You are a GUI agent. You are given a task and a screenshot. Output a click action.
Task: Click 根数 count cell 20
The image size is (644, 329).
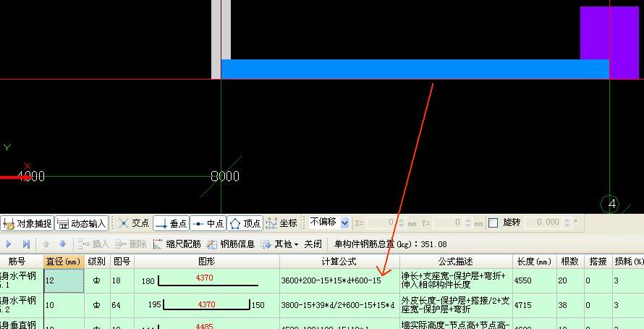(x=570, y=280)
